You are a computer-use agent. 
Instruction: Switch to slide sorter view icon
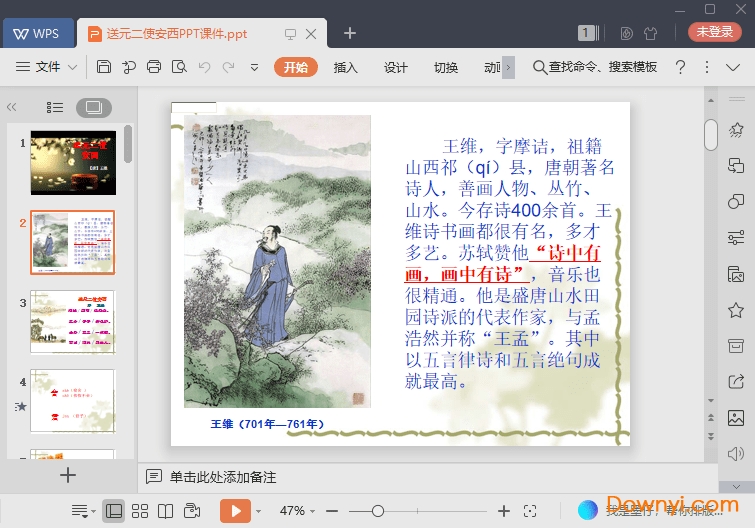pyautogui.click(x=140, y=511)
